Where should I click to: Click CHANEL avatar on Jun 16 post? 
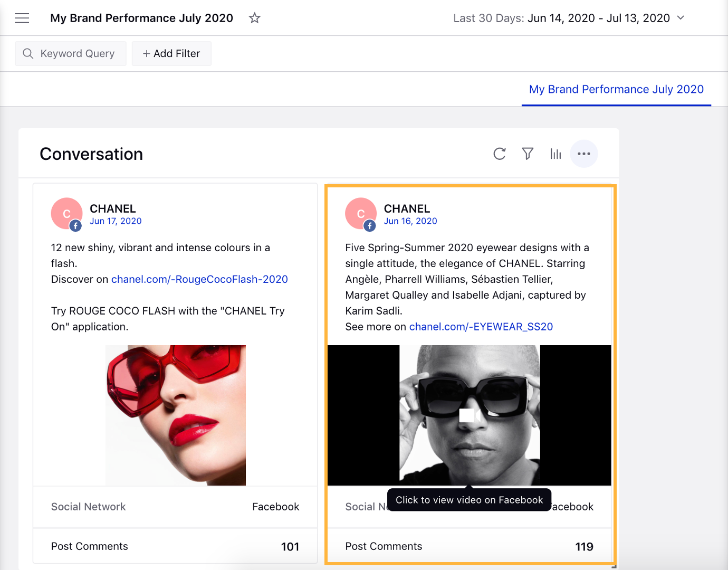(361, 214)
